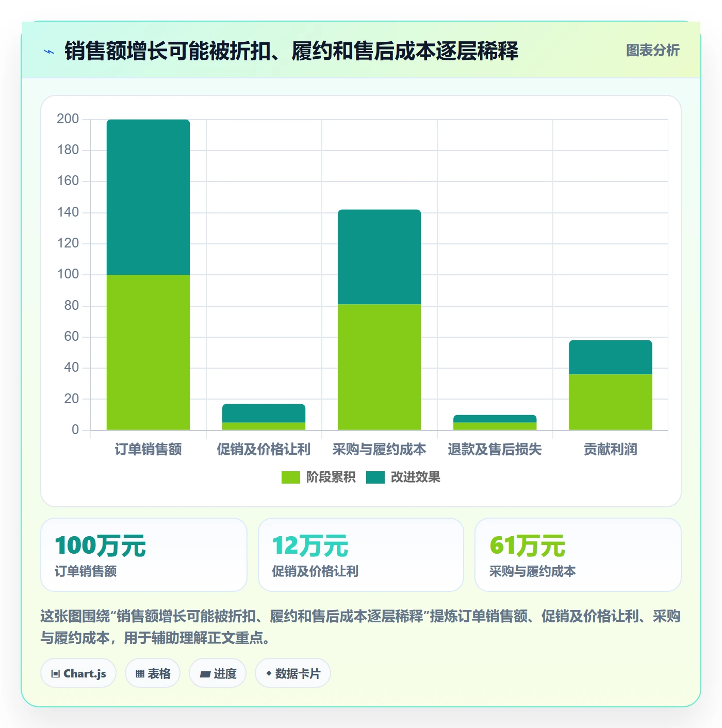This screenshot has width=722, height=728.
Task: Open the 12万元 促销及价格让利 data card
Action: point(361,555)
